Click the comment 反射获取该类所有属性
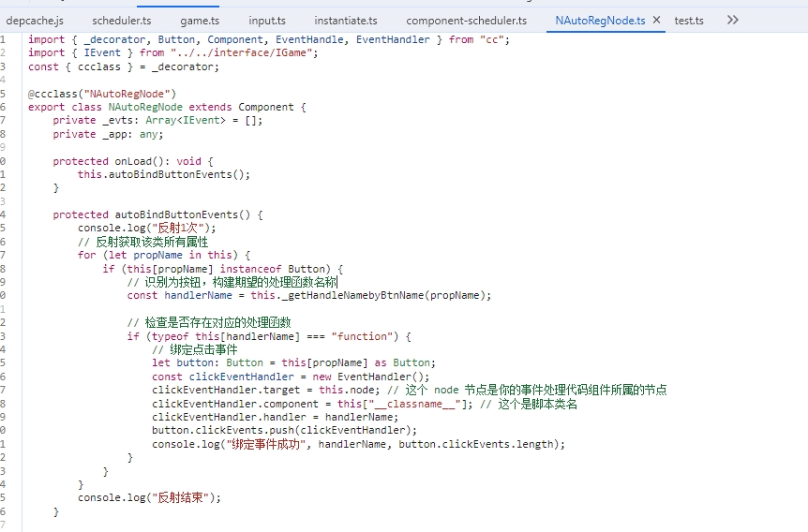The image size is (808, 532). point(142,242)
